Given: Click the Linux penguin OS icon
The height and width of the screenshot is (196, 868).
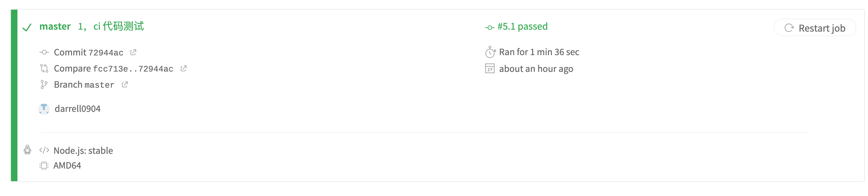Looking at the screenshot, I should pos(27,150).
